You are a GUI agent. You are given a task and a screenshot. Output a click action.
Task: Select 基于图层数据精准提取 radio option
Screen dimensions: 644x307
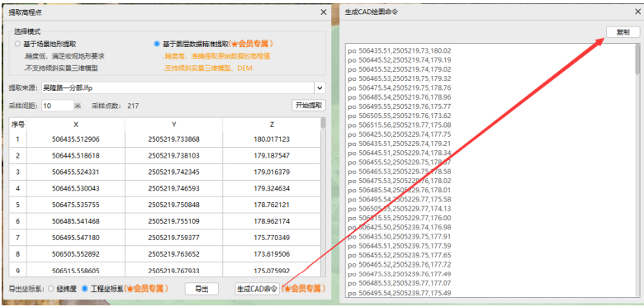(157, 44)
